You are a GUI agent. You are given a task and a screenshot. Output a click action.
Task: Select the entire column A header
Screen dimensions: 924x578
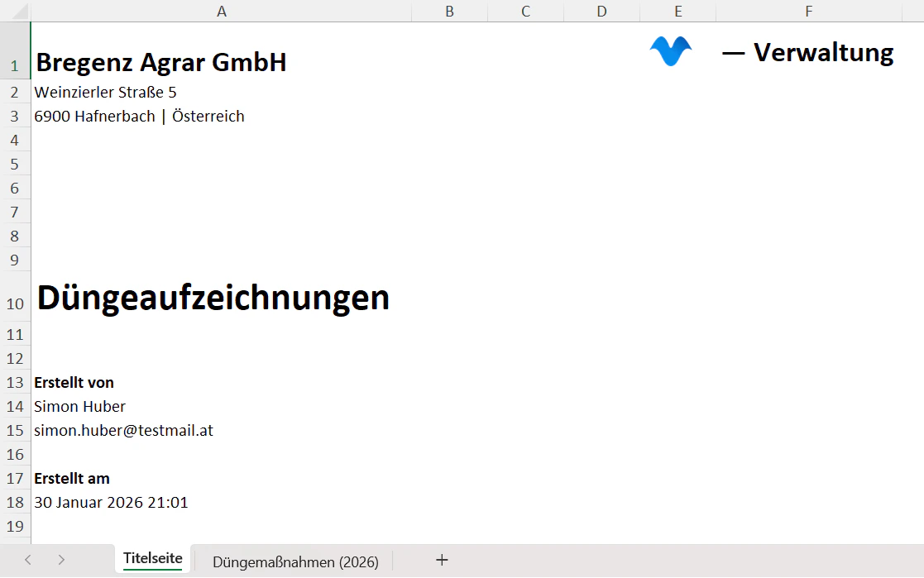coord(221,12)
